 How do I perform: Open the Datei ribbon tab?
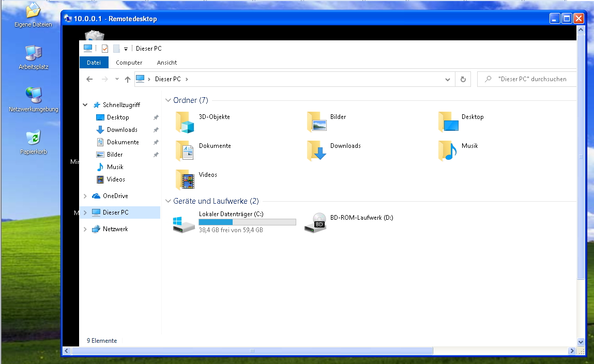[94, 63]
